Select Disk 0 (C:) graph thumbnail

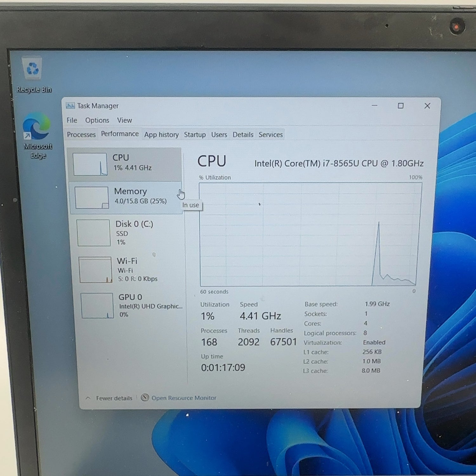[x=94, y=233]
